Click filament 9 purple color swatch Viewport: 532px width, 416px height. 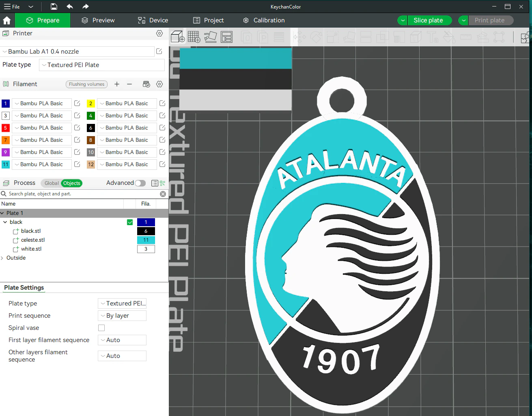click(6, 152)
